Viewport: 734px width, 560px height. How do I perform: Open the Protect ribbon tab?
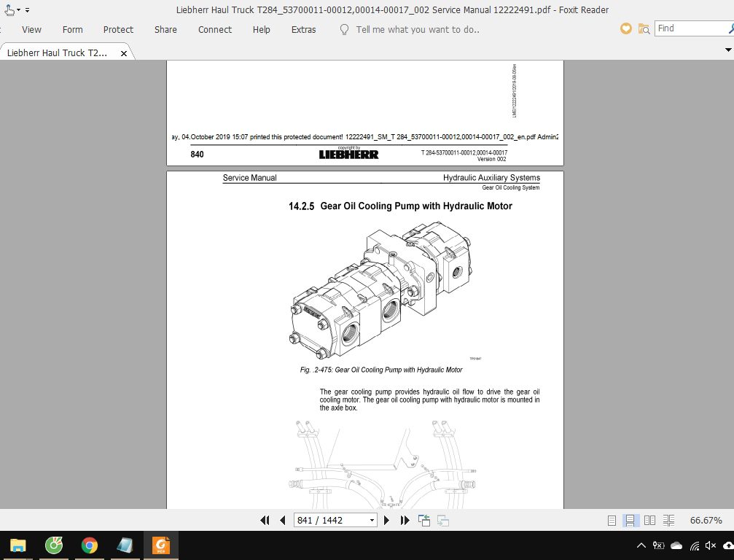click(x=118, y=29)
